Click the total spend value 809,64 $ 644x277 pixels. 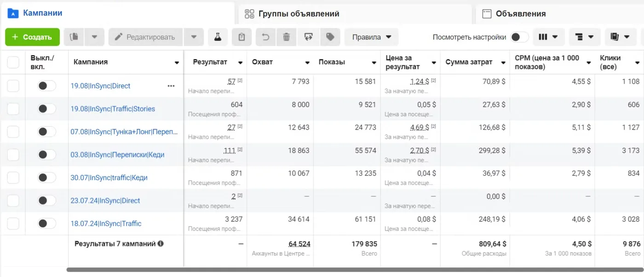492,244
